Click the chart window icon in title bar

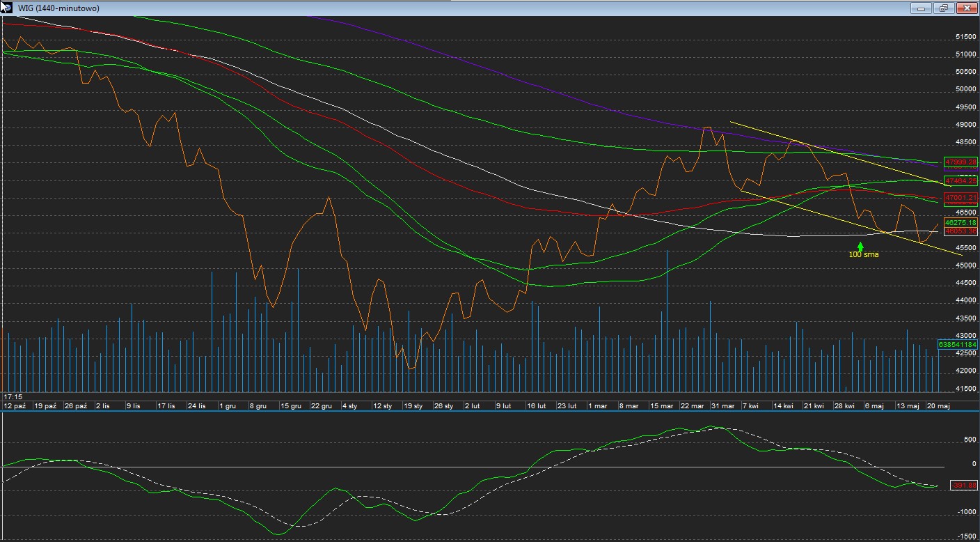point(6,8)
